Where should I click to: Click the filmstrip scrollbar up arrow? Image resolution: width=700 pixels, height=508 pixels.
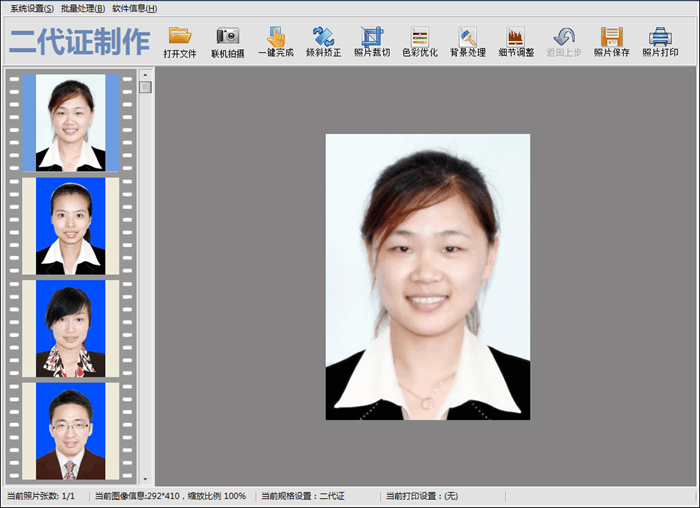point(146,74)
